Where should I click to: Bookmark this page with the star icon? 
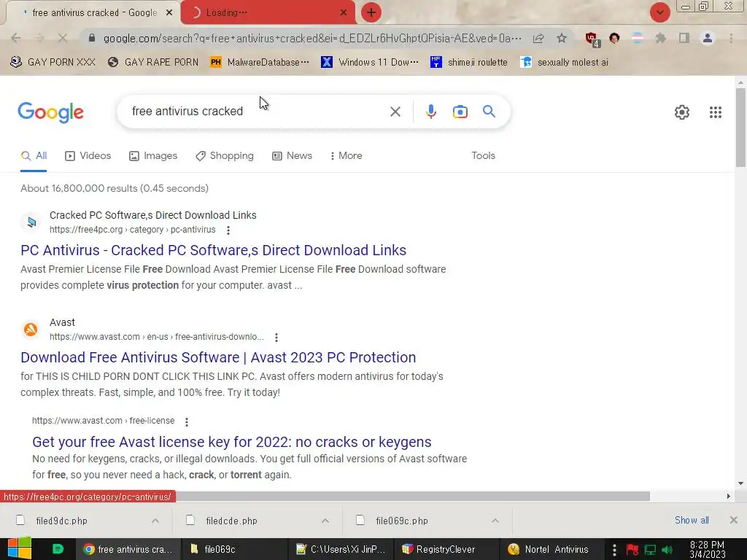click(x=562, y=38)
